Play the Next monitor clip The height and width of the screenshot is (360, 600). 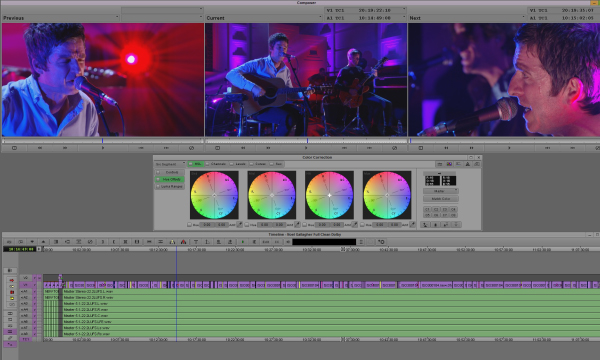[509, 148]
